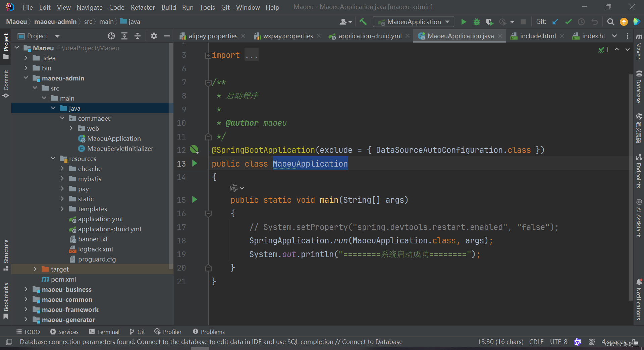Expand the web package
Image resolution: width=644 pixels, height=350 pixels.
click(x=71, y=128)
